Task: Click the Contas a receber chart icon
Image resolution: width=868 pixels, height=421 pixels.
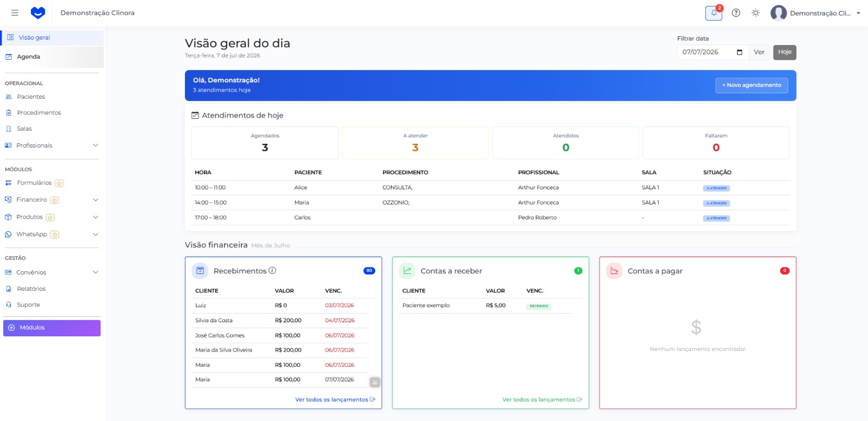Action: coord(407,271)
